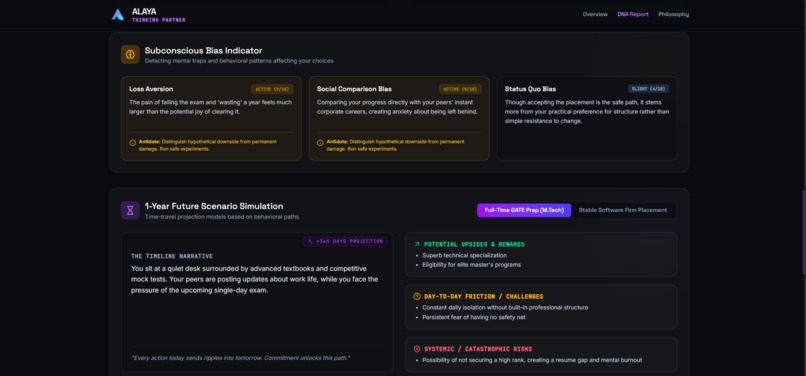The width and height of the screenshot is (806, 376).
Task: Click the Loss Aversion antidote text
Action: coord(207,145)
